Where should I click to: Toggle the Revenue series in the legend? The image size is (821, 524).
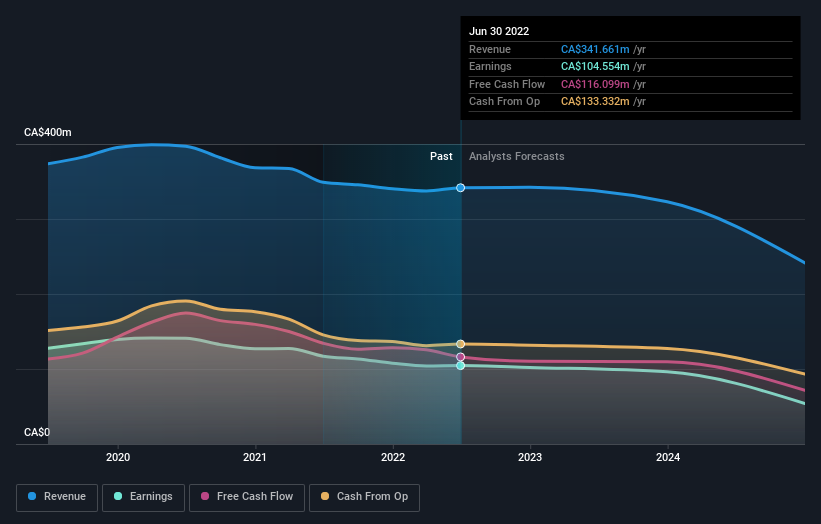point(57,497)
